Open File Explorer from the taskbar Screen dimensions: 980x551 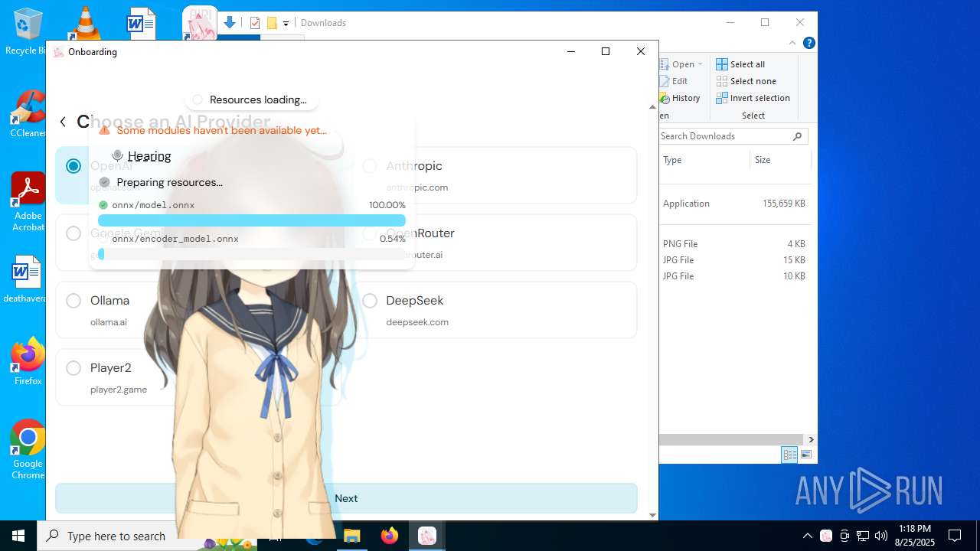pyautogui.click(x=351, y=536)
